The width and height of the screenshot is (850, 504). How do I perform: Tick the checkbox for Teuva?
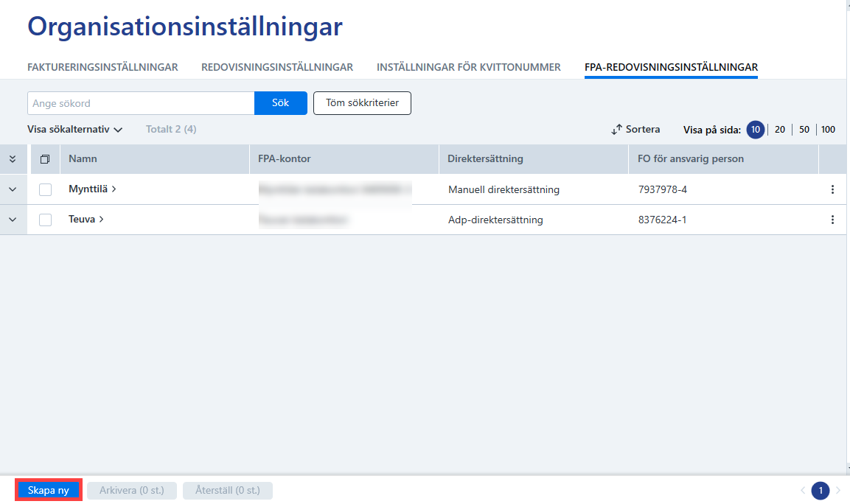[x=45, y=220]
